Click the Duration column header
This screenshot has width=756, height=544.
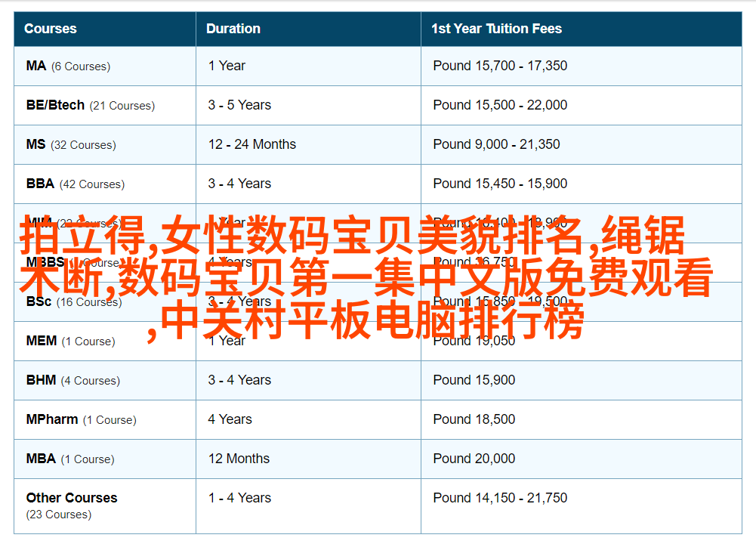click(x=233, y=29)
